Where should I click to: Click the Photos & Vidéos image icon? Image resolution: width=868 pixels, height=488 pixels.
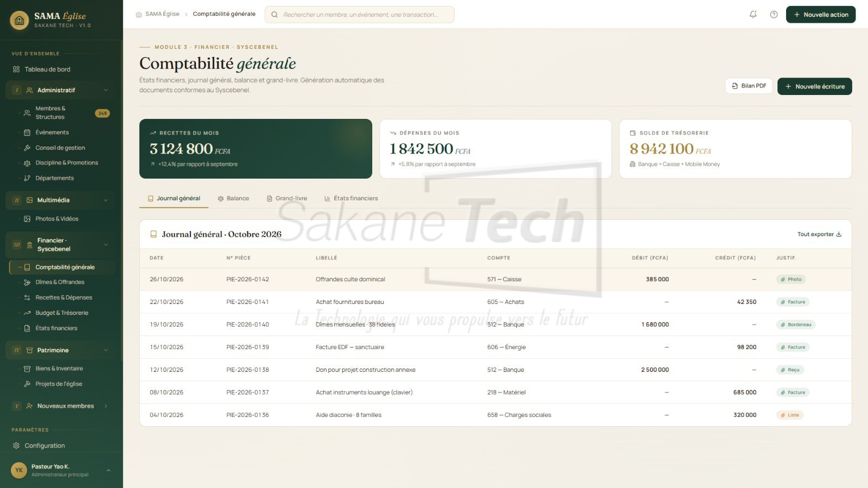coord(27,219)
